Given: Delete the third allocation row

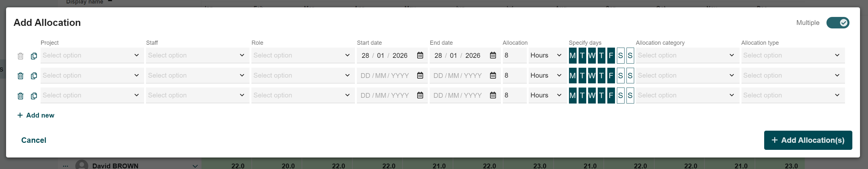Looking at the screenshot, I should click(20, 96).
